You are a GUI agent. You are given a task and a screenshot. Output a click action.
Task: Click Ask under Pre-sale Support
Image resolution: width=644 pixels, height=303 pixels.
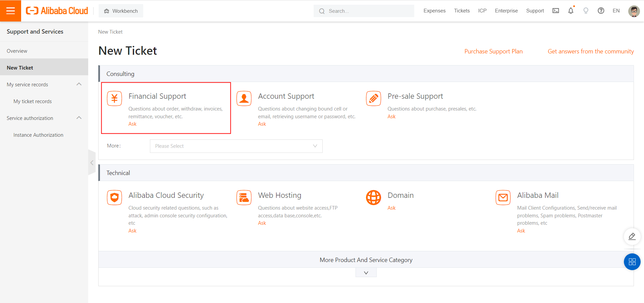click(391, 117)
